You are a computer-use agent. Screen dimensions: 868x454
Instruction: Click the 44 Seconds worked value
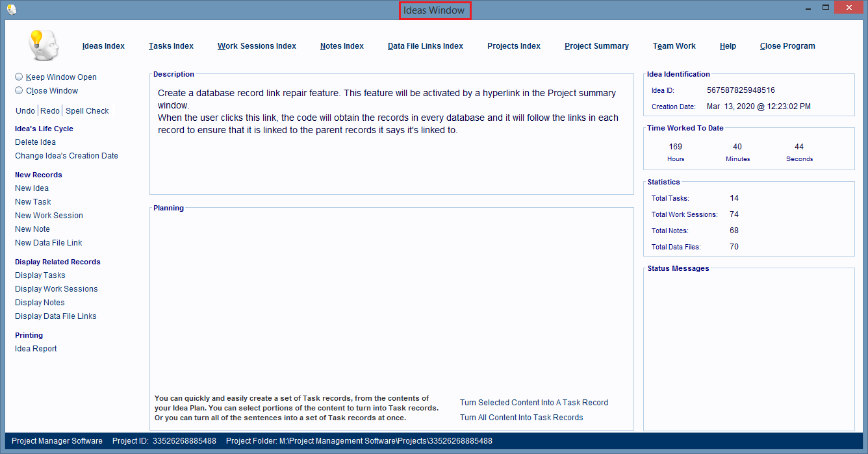coord(799,147)
